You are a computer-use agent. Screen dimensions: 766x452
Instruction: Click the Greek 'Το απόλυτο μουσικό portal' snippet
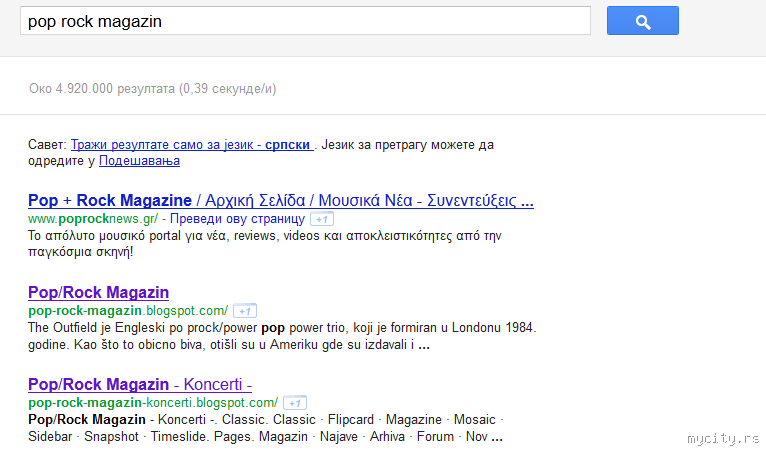265,243
